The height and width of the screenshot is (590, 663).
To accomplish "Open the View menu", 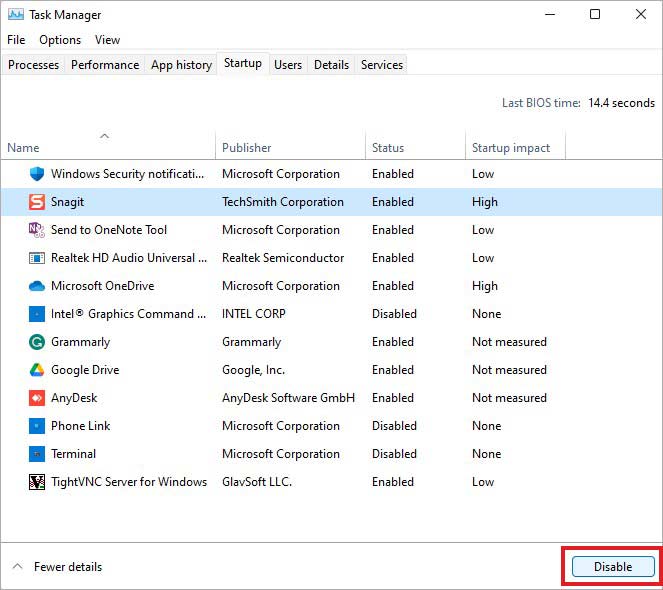I will 107,40.
